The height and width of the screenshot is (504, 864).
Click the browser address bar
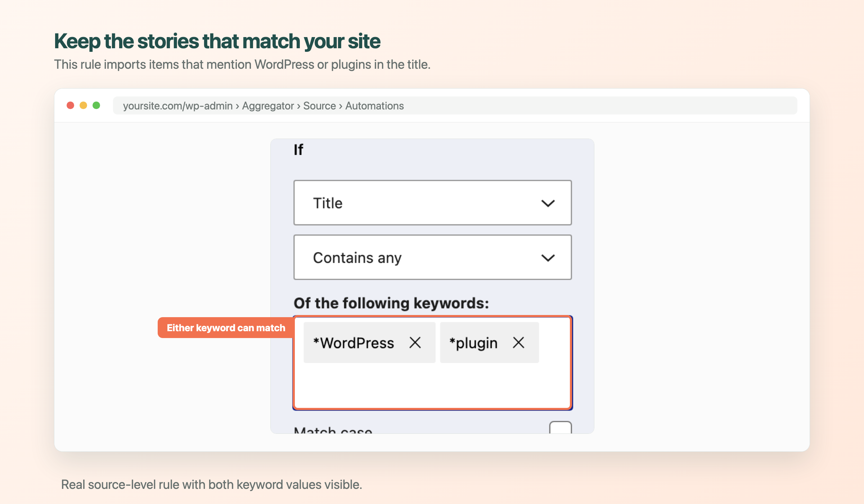coord(455,105)
